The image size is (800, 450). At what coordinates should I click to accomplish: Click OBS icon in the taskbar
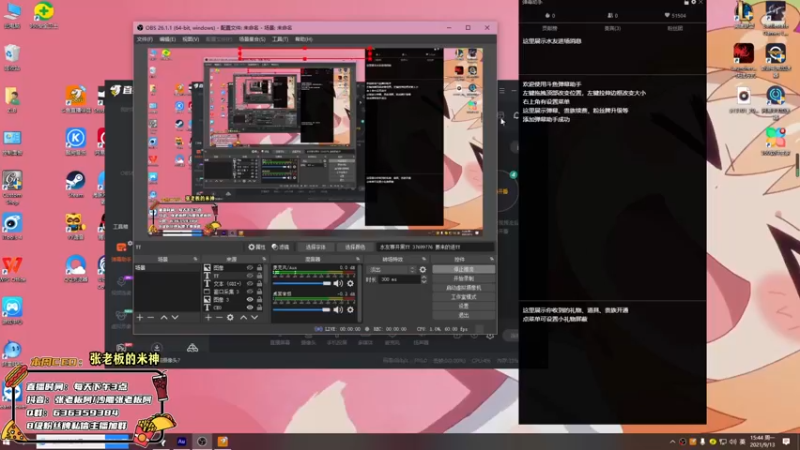[x=202, y=441]
